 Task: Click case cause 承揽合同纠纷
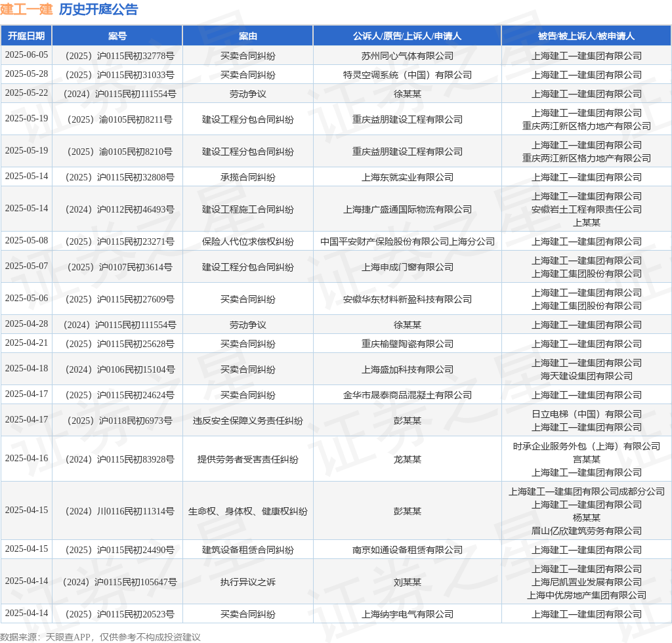point(247,177)
